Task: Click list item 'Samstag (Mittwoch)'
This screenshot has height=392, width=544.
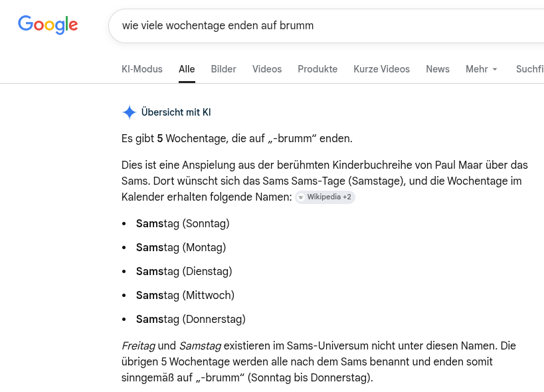Action: click(x=185, y=295)
